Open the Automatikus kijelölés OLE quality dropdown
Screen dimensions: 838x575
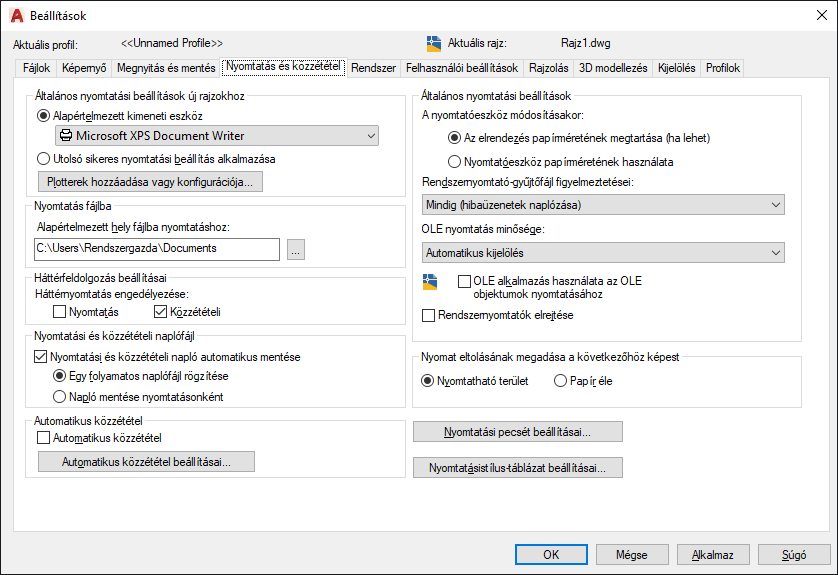(603, 253)
